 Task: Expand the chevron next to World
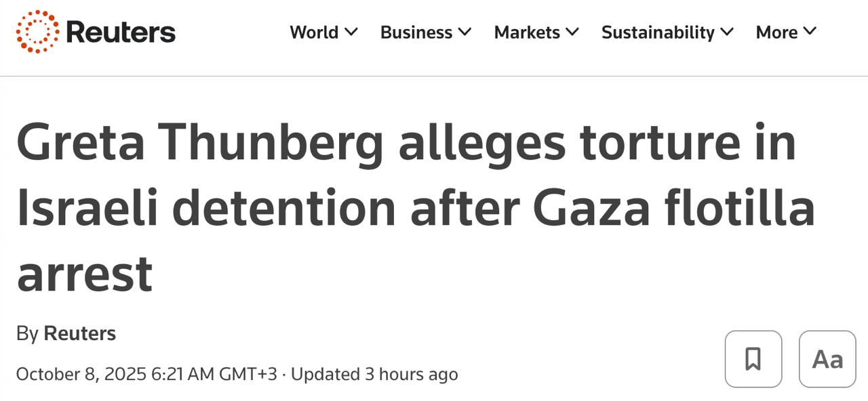(351, 32)
